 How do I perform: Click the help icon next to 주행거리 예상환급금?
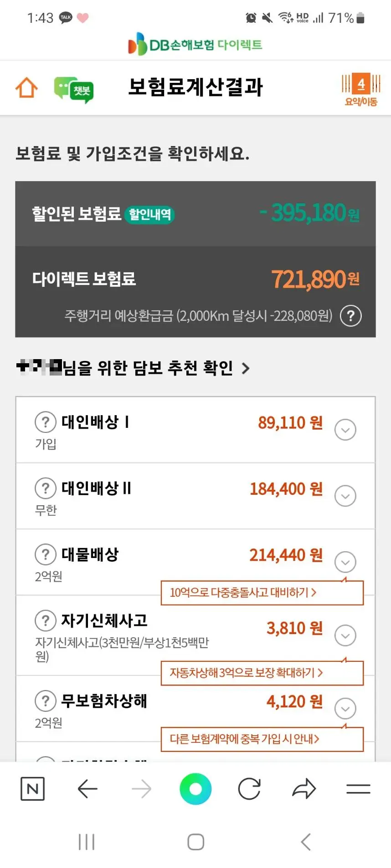coord(350,315)
